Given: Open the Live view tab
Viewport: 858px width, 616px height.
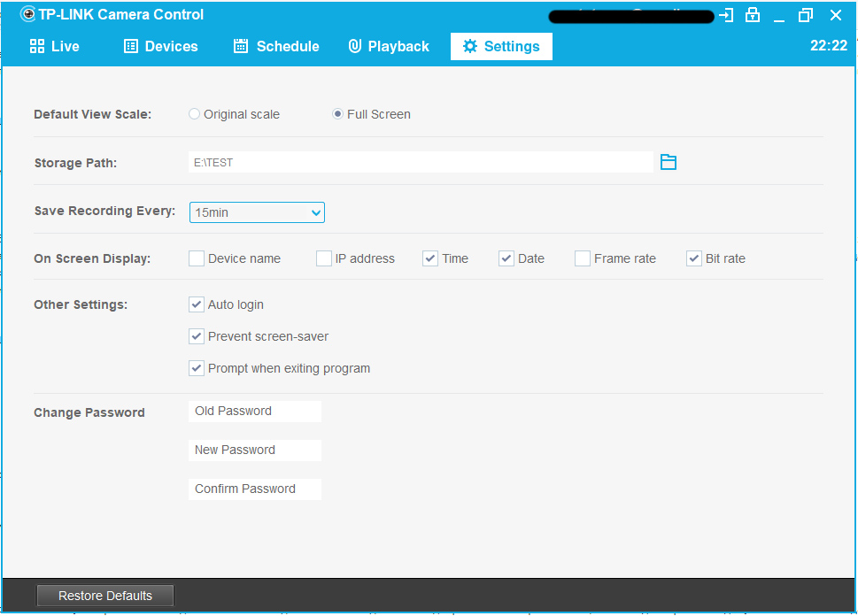Looking at the screenshot, I should pyautogui.click(x=54, y=46).
